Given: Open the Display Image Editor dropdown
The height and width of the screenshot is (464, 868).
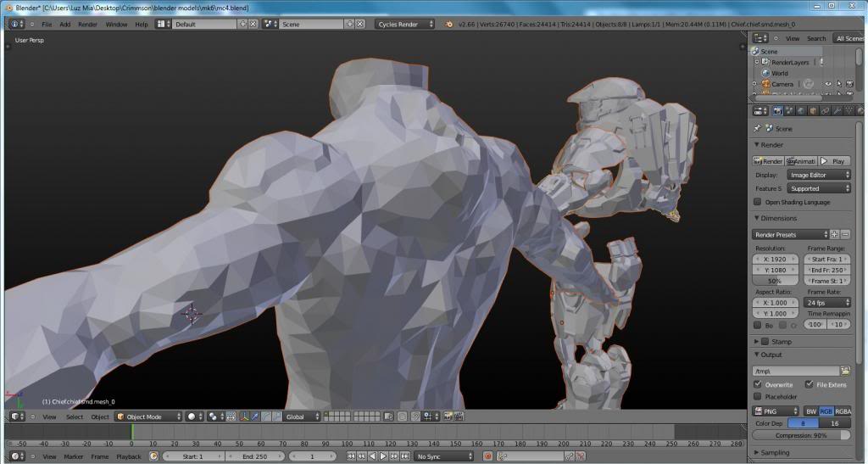Looking at the screenshot, I should click(819, 175).
